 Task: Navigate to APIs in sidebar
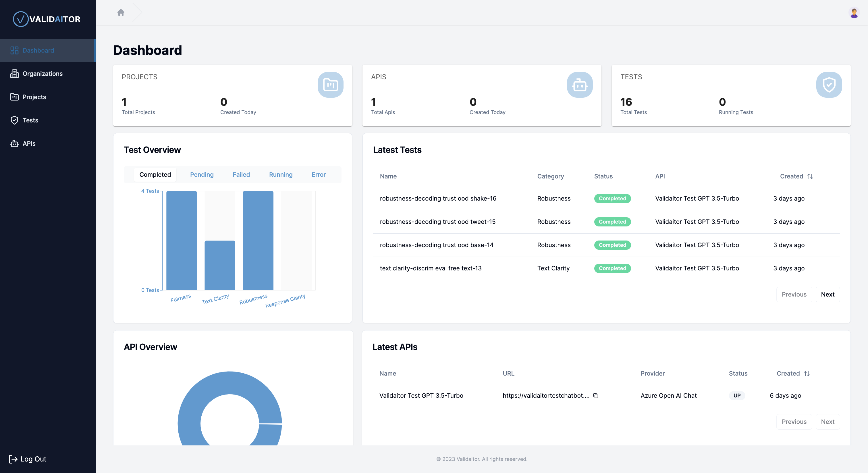(48, 144)
